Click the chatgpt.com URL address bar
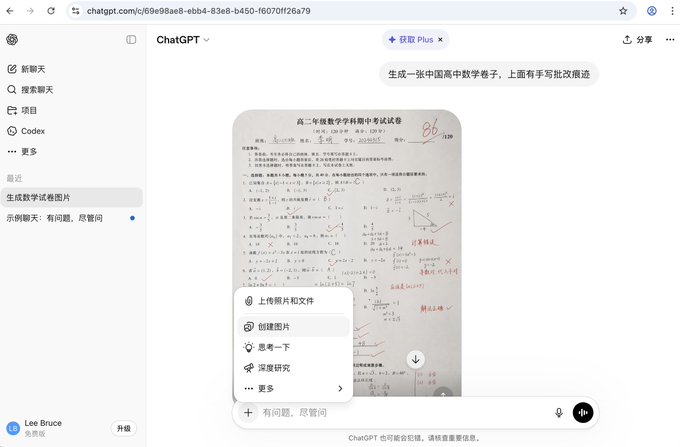Image resolution: width=680 pixels, height=447 pixels. (x=199, y=11)
